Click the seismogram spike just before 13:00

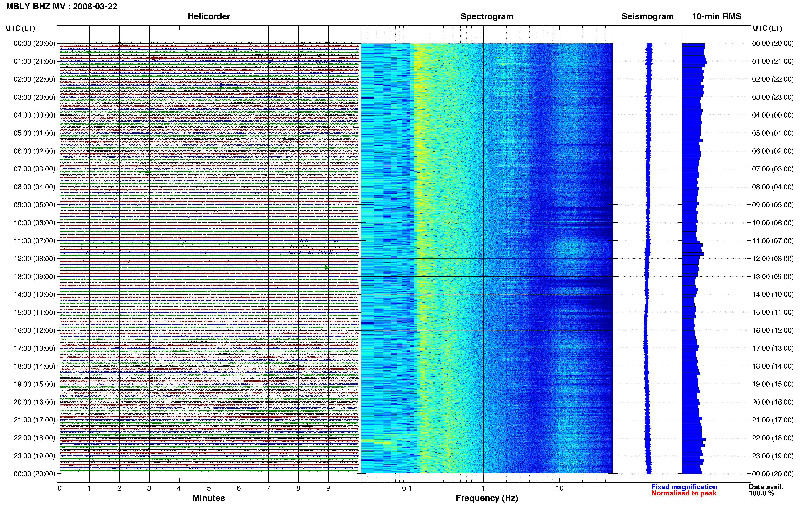tap(647, 270)
